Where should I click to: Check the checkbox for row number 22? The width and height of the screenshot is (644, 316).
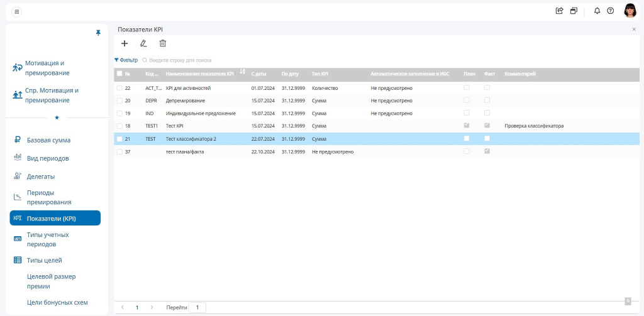tap(119, 88)
